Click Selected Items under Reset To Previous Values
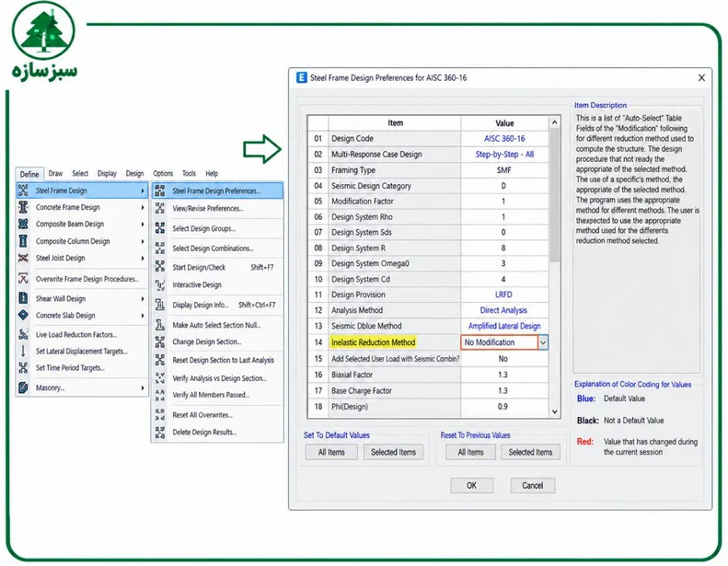The height and width of the screenshot is (566, 728). click(530, 452)
